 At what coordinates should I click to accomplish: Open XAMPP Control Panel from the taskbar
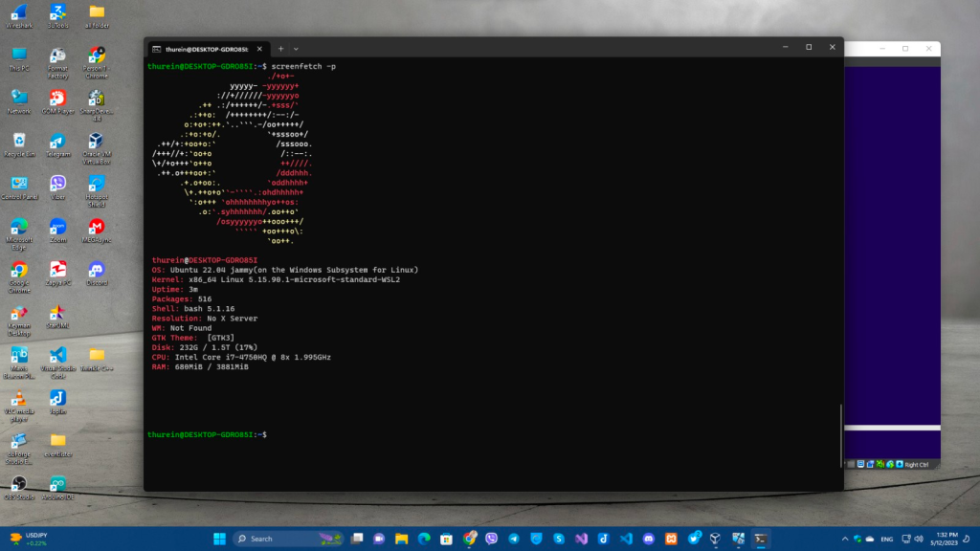pyautogui.click(x=671, y=539)
